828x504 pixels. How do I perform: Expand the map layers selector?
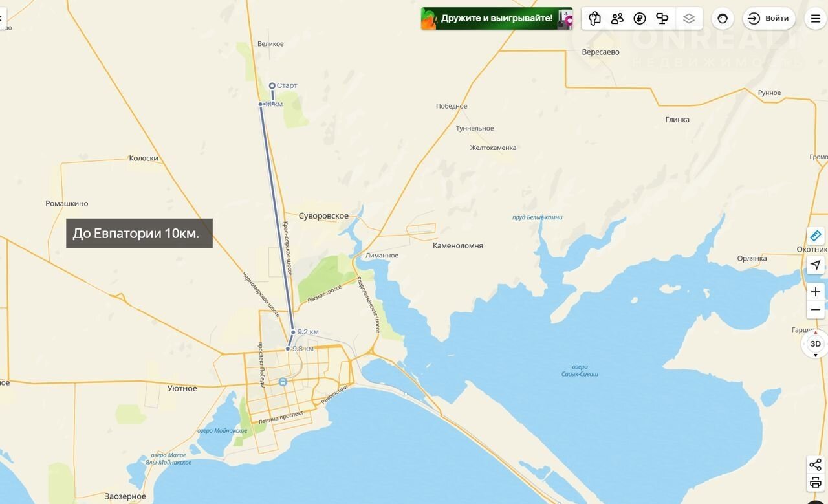pyautogui.click(x=689, y=18)
